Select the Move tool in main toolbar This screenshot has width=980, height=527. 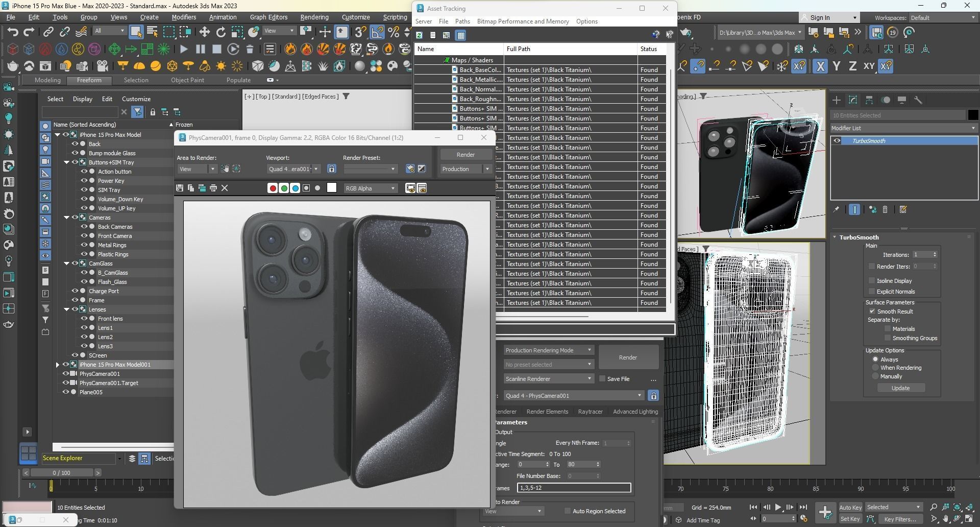click(204, 32)
